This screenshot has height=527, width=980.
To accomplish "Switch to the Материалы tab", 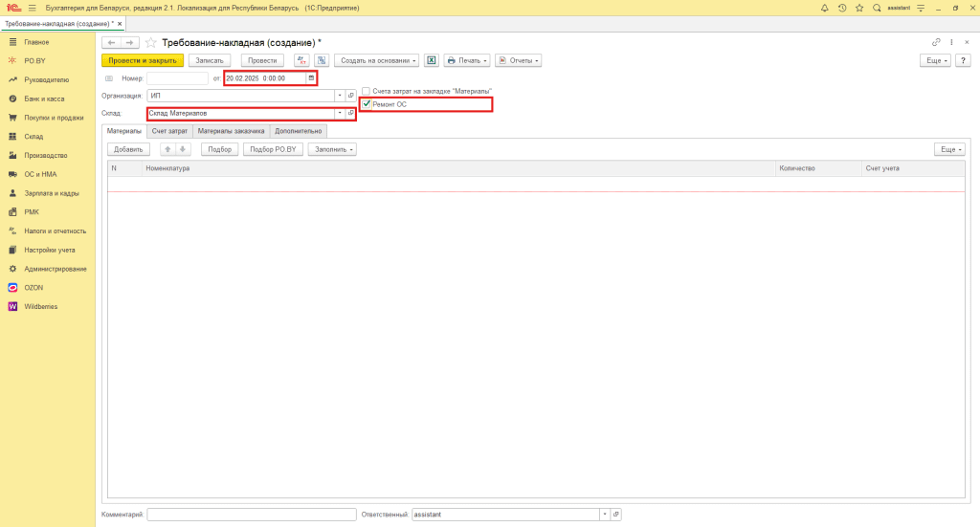I will [x=124, y=131].
